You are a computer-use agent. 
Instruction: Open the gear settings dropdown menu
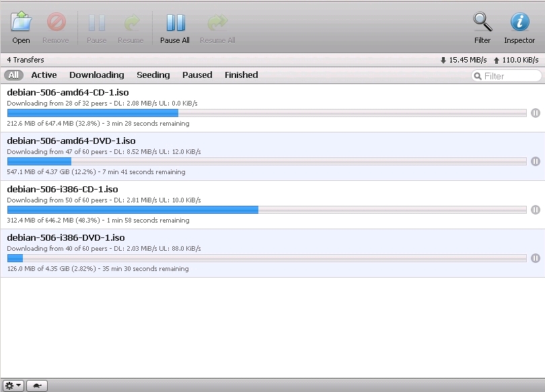tap(14, 386)
